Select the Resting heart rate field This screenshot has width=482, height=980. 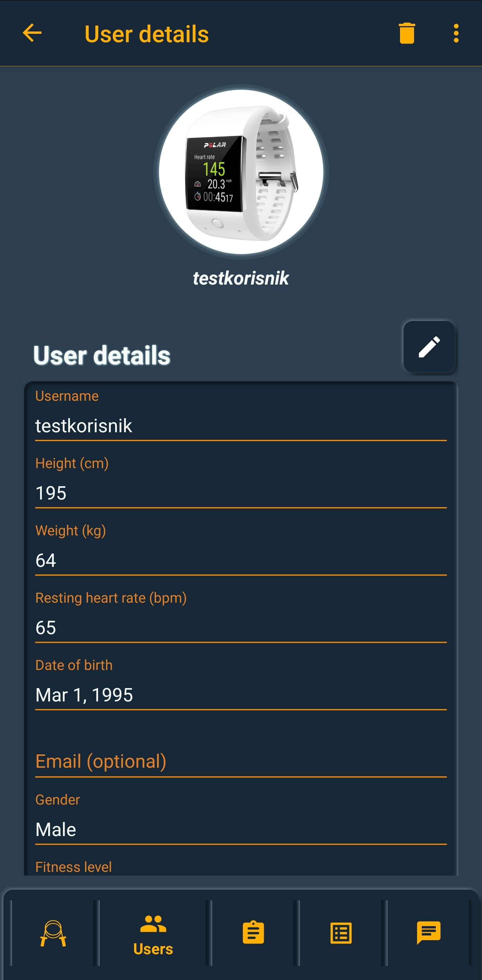point(241,617)
